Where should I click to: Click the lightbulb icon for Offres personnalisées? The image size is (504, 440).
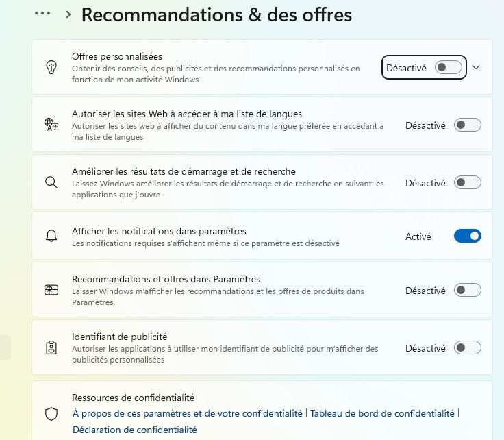pyautogui.click(x=51, y=67)
